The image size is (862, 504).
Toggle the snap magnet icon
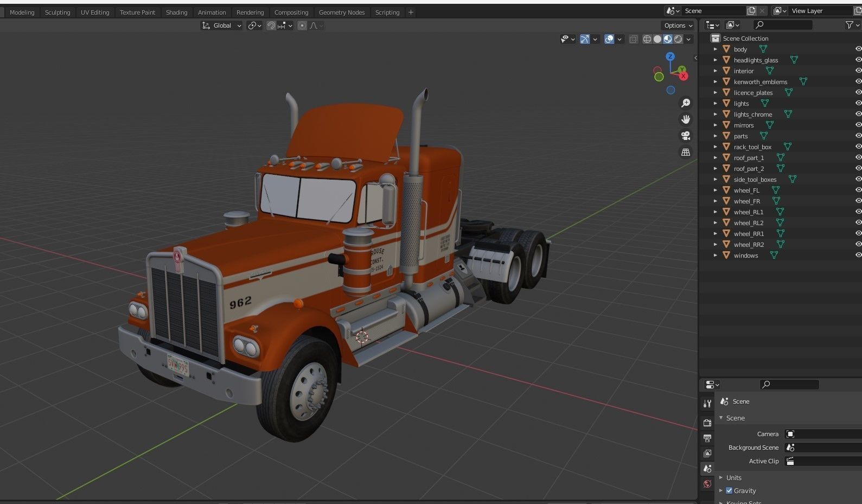271,25
